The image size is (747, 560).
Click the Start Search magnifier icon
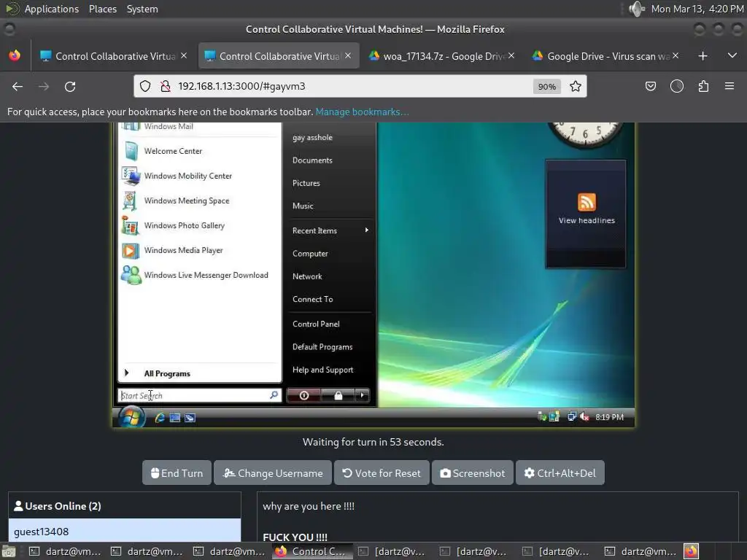(274, 395)
